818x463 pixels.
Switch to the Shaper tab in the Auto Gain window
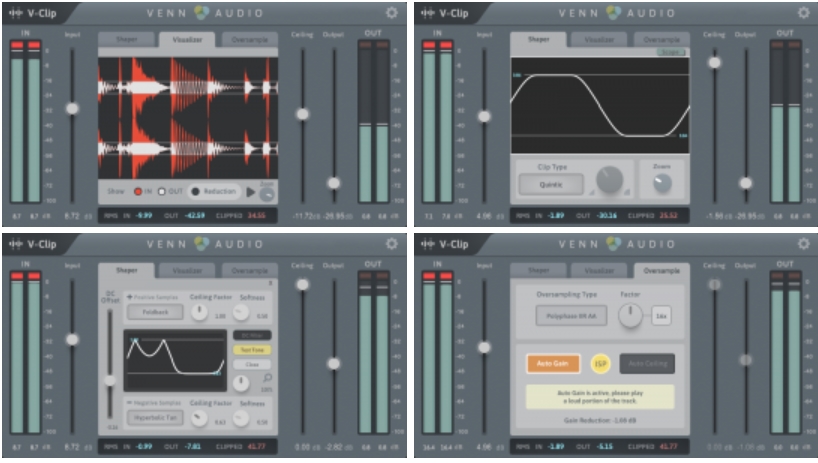point(539,271)
